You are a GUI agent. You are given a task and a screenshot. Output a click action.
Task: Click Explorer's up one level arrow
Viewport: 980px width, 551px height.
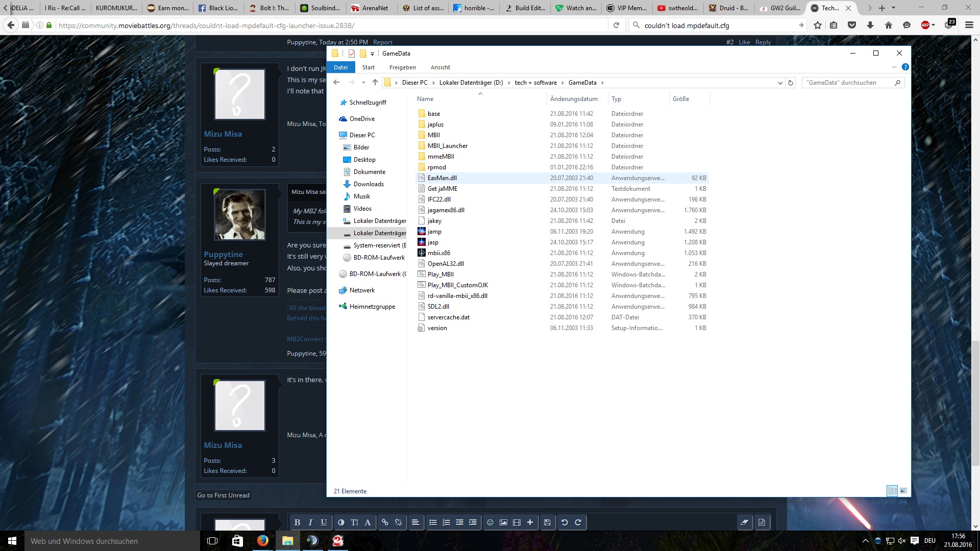point(375,83)
